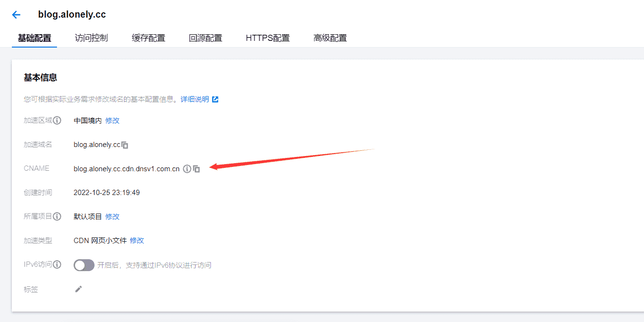Go back using the blue arrow icon
This screenshot has width=644, height=322.
tap(16, 15)
